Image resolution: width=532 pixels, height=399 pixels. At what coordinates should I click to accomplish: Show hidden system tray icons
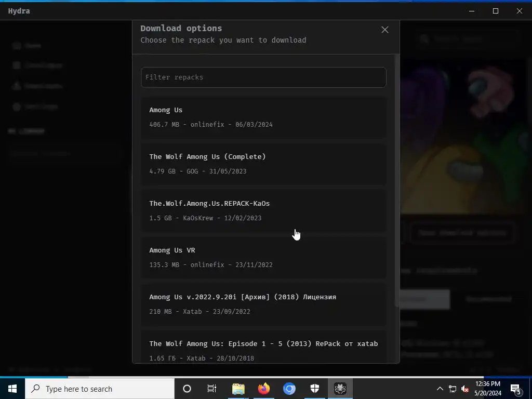440,389
